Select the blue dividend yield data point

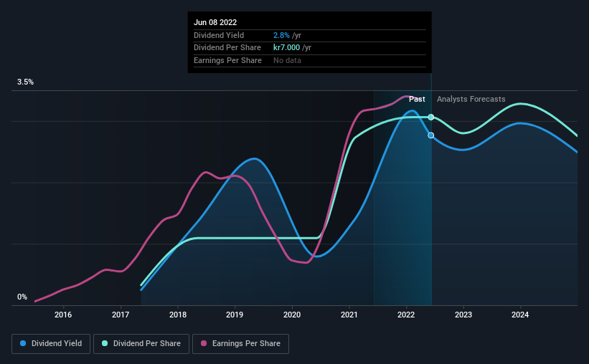431,135
